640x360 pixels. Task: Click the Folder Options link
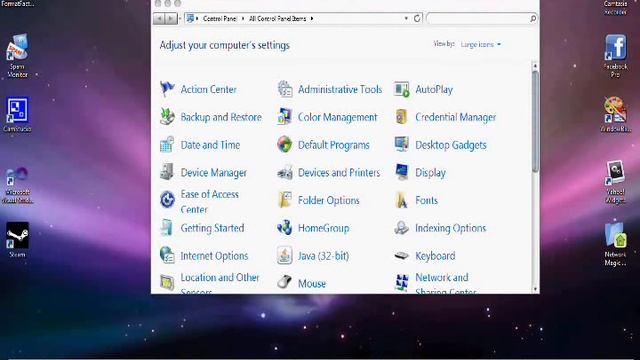[x=329, y=200]
